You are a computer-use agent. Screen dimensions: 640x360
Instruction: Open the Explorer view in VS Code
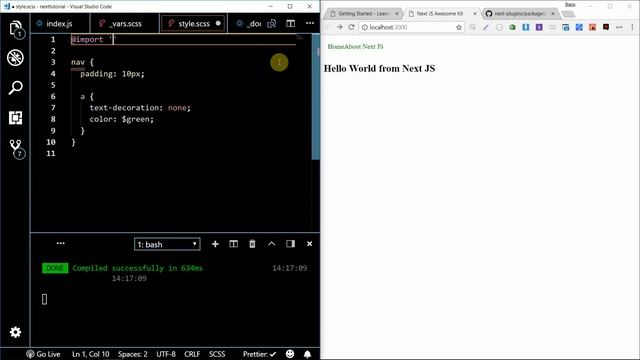tap(16, 29)
